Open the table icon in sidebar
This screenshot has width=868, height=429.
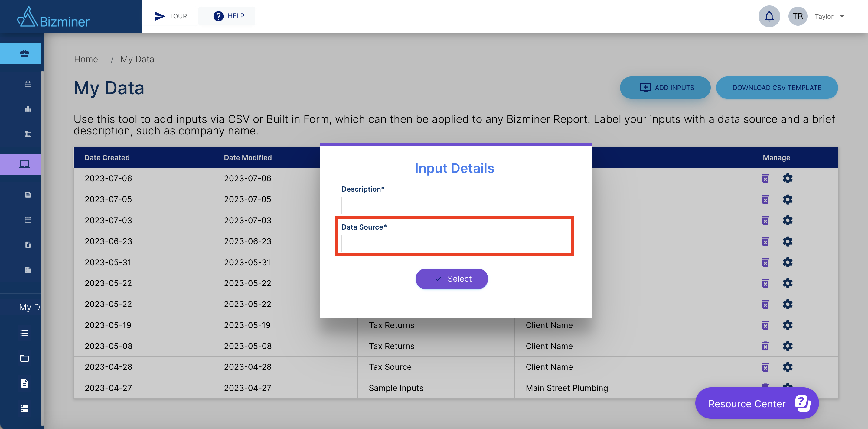click(28, 220)
